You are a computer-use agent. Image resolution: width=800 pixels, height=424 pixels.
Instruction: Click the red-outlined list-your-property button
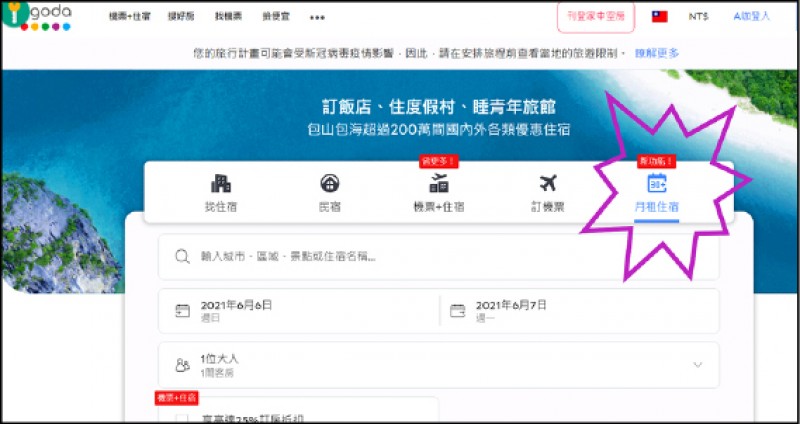[596, 17]
